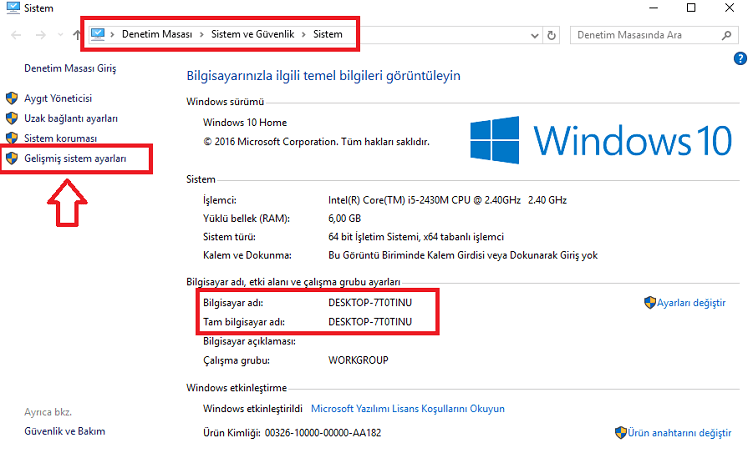Click Ürün anahtarını değiştir link

[679, 432]
